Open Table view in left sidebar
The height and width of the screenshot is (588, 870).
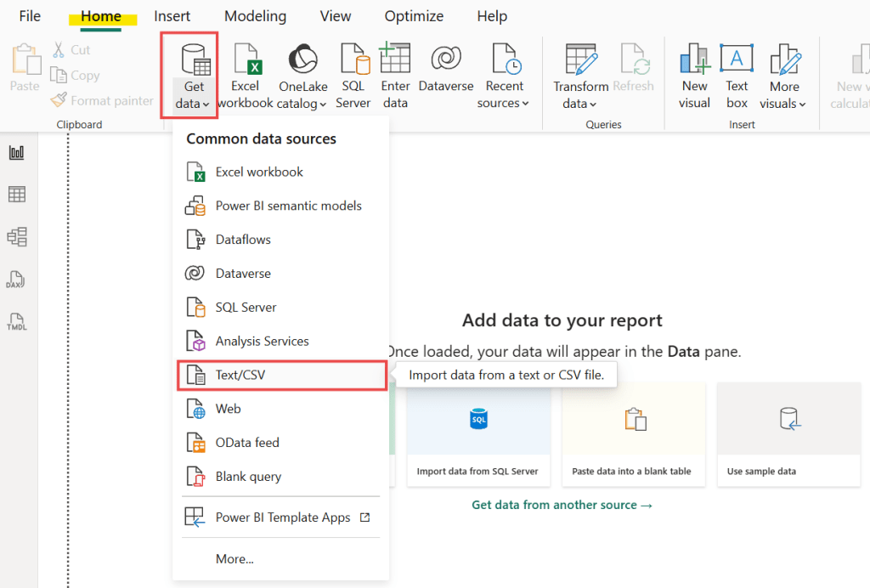pyautogui.click(x=17, y=195)
